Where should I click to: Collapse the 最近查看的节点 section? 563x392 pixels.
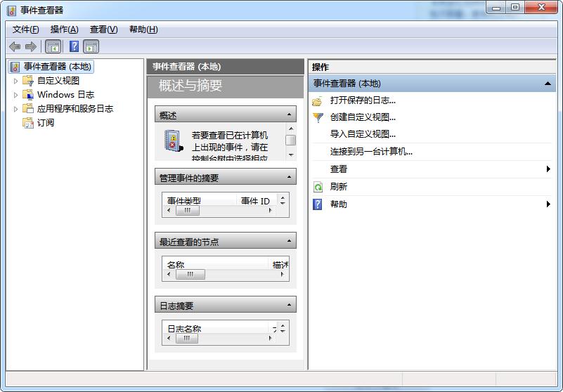[x=289, y=241]
